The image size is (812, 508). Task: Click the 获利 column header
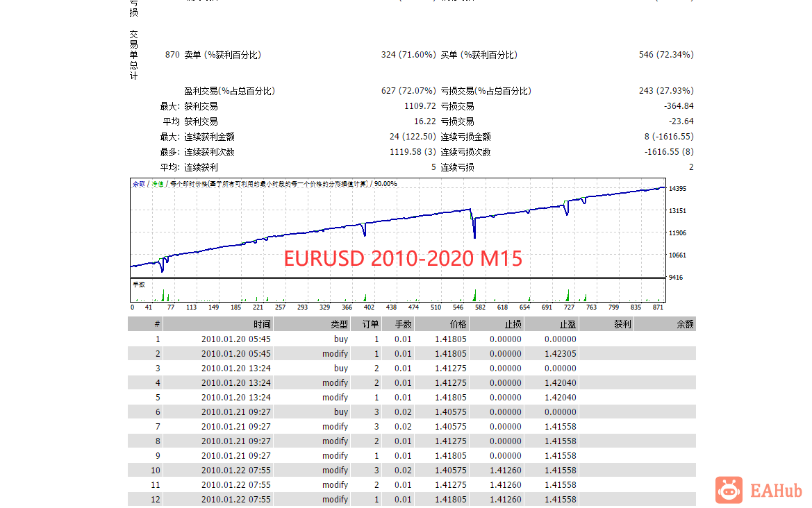(606, 324)
